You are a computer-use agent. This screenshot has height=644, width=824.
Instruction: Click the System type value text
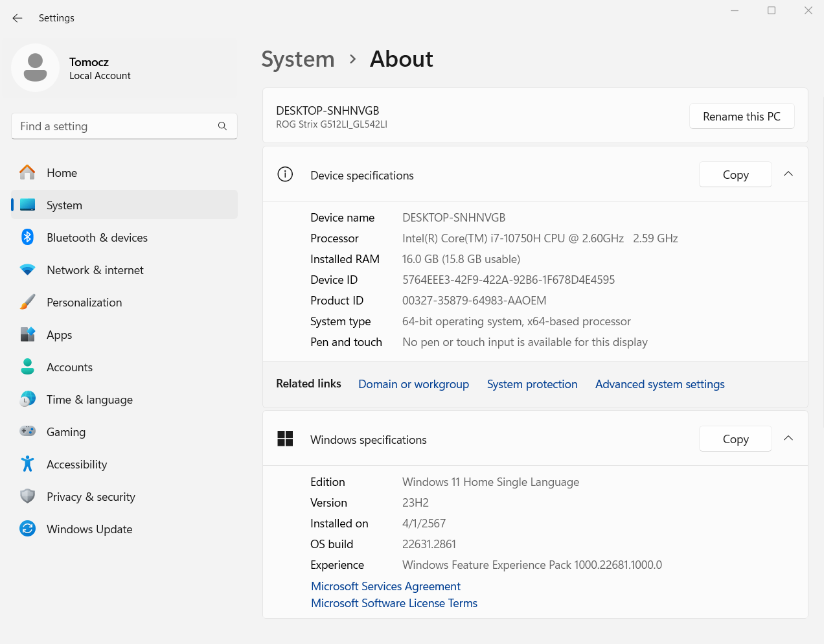tap(516, 321)
